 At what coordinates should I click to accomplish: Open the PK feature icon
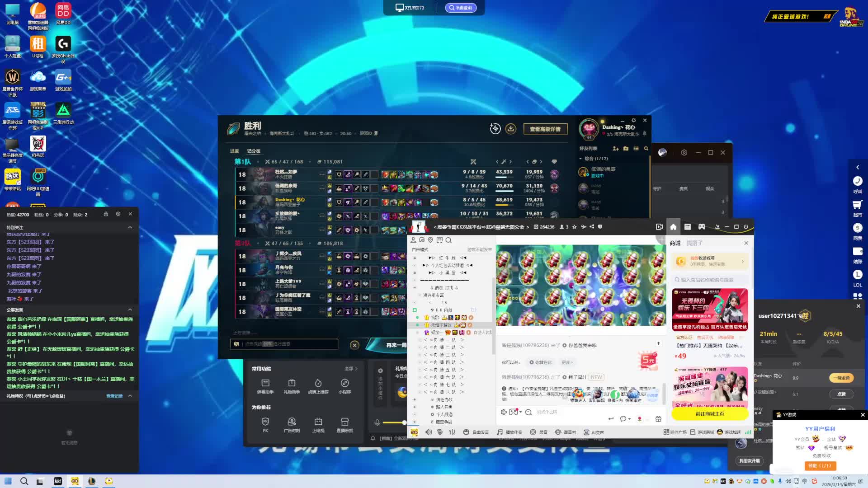[x=265, y=422]
